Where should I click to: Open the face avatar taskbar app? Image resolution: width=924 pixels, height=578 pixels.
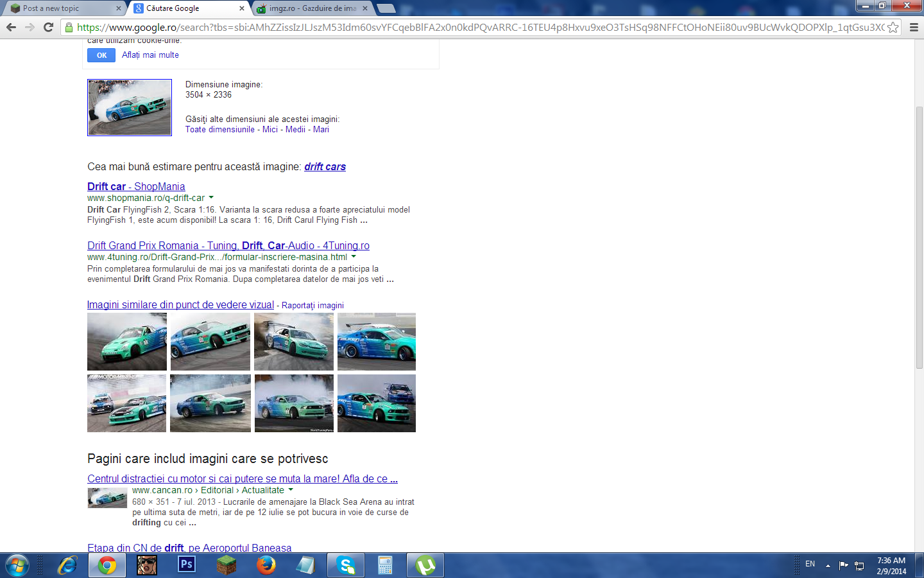coord(147,565)
